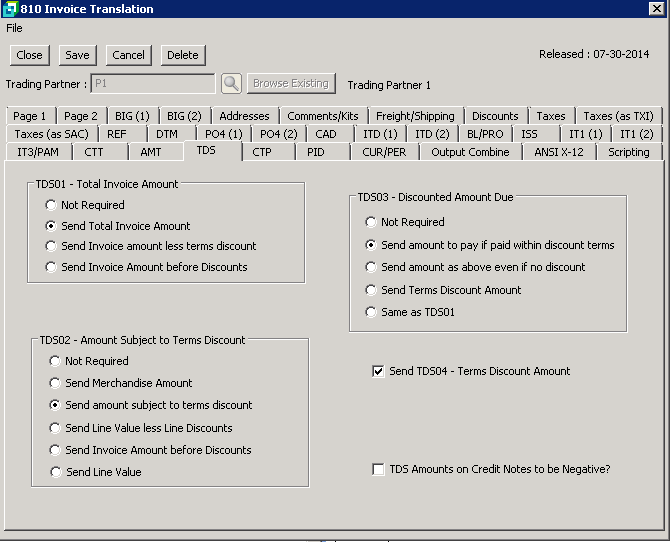Click the Delete button

pos(182,55)
